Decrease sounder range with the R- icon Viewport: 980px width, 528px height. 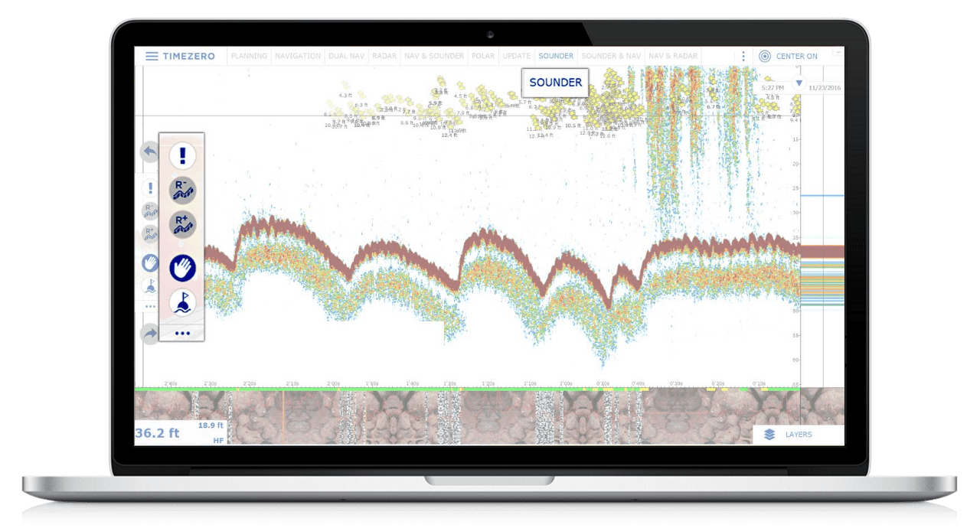point(182,190)
